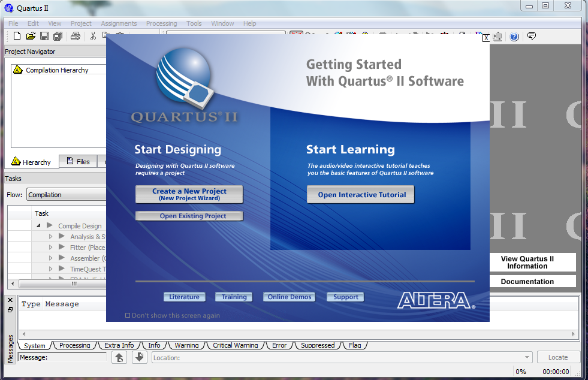This screenshot has height=380, width=588.
Task: Collapse the Compile Design task tree
Action: [38, 226]
